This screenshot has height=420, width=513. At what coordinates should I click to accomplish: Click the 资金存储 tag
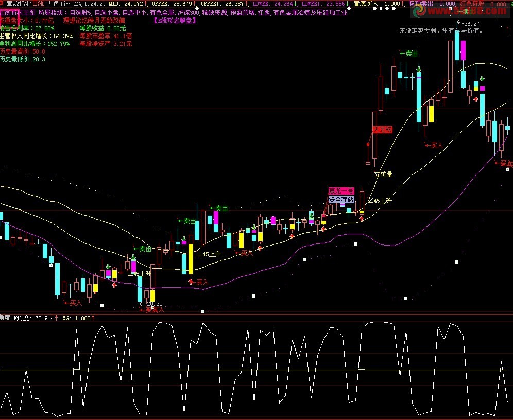click(x=341, y=199)
